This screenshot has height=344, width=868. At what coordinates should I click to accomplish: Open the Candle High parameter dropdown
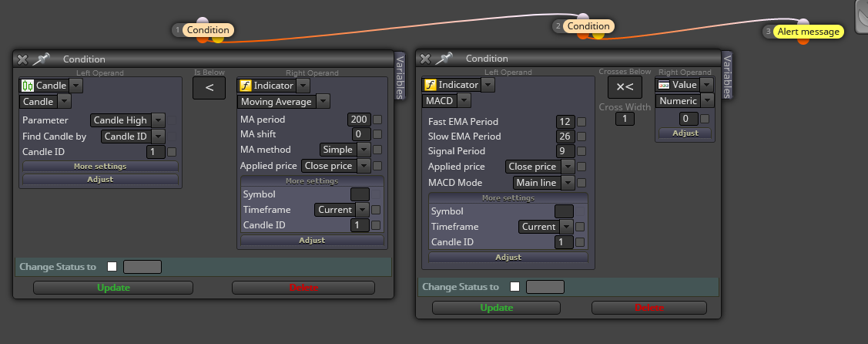(x=127, y=120)
